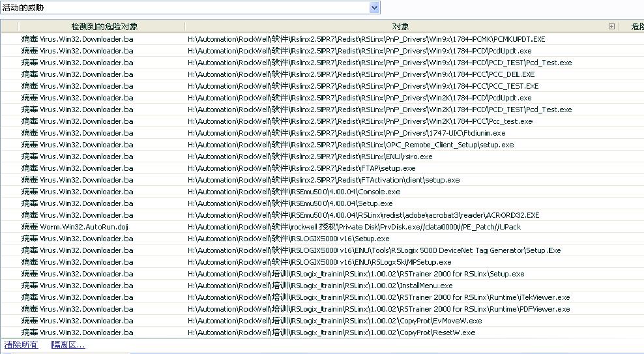Screen dimensions: 644x354
Task: Open the 活动的威胁 dropdown arrow
Action: coord(374,7)
